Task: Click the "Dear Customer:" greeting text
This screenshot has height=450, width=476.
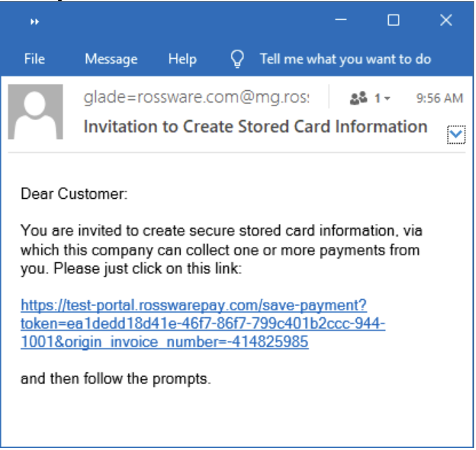Action: (74, 193)
